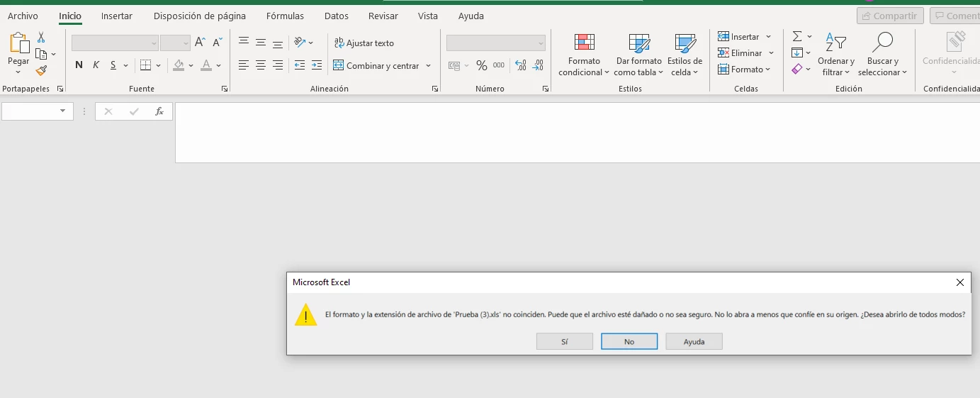Click Sí in the Excel dialog
Image resolution: width=980 pixels, height=398 pixels.
pos(565,341)
